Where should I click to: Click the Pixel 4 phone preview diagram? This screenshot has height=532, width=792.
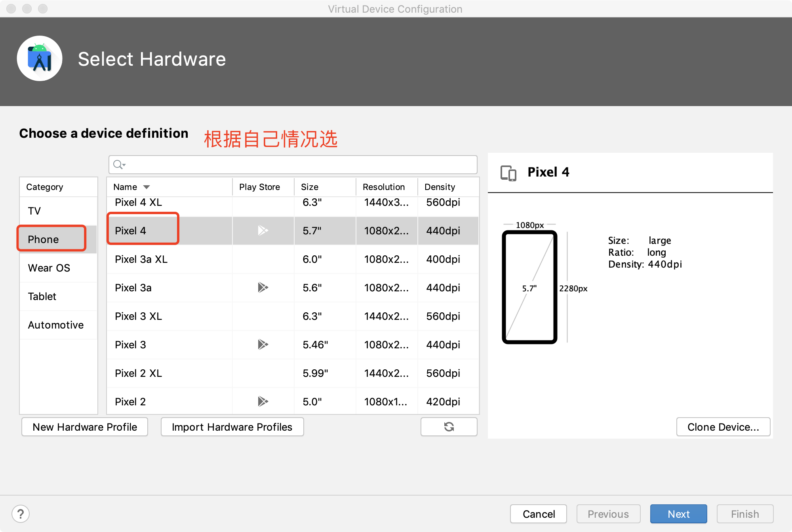pos(529,287)
